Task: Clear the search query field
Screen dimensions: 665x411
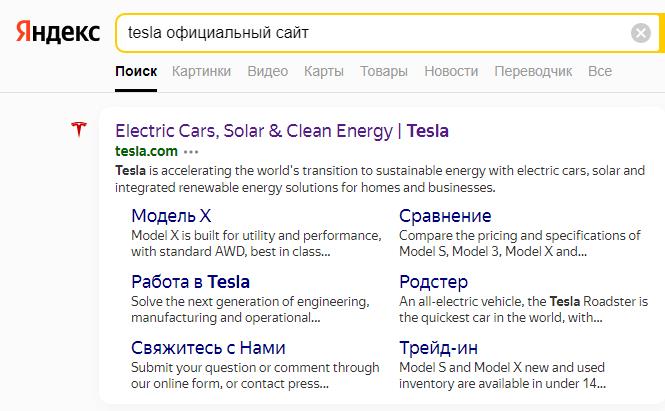Action: click(x=641, y=33)
